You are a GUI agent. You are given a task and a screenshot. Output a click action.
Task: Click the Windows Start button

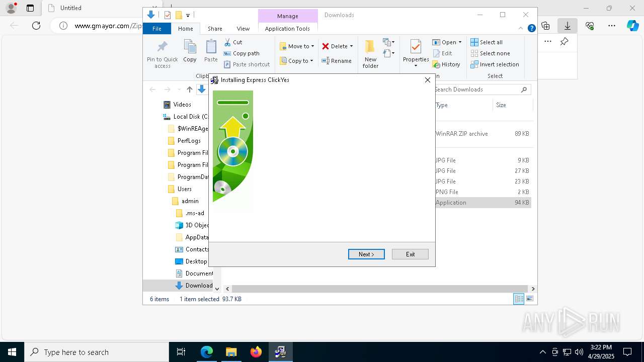click(x=12, y=352)
